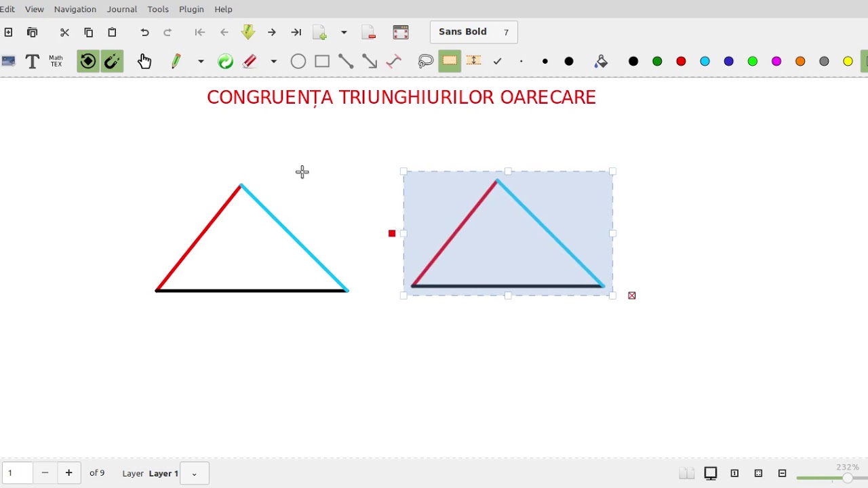Open the eraser options dropdown arrow
The width and height of the screenshot is (868, 488).
click(274, 61)
